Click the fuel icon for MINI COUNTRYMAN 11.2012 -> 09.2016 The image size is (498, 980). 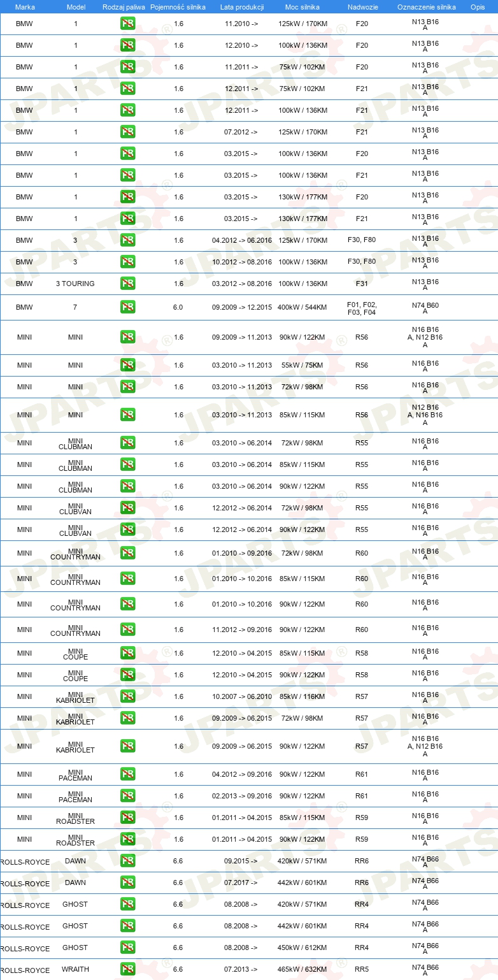tap(127, 630)
